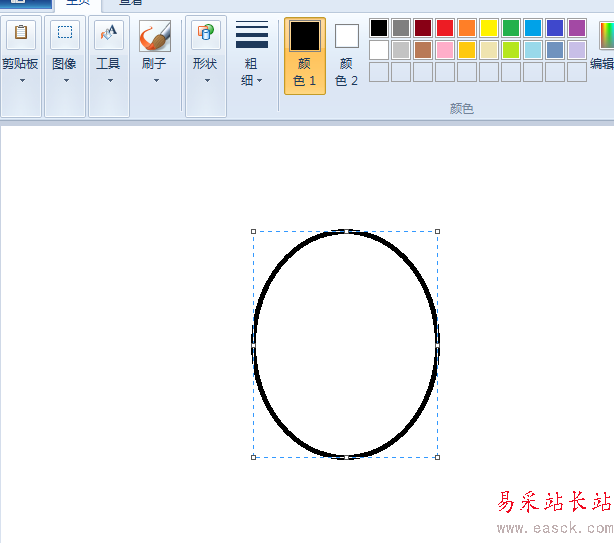Click the line thickness (粗细) icon
Image resolution: width=614 pixels, height=543 pixels.
click(252, 34)
